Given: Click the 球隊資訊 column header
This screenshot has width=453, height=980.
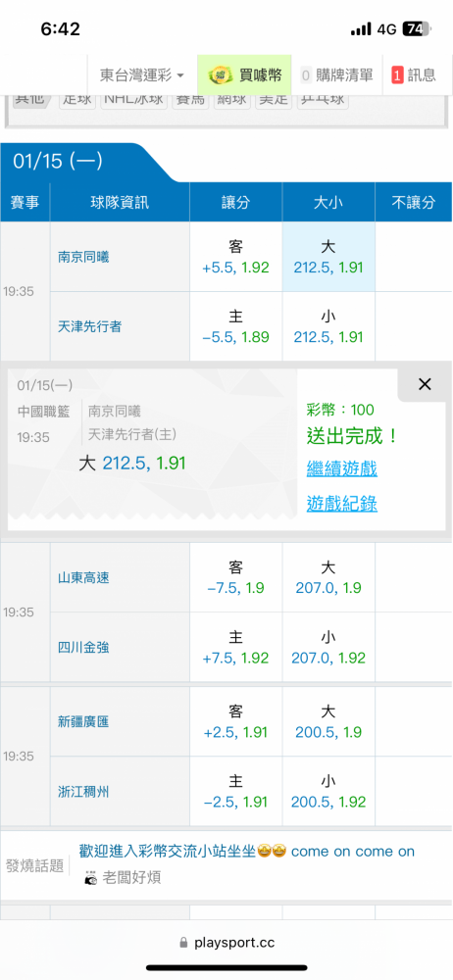Looking at the screenshot, I should 121,202.
